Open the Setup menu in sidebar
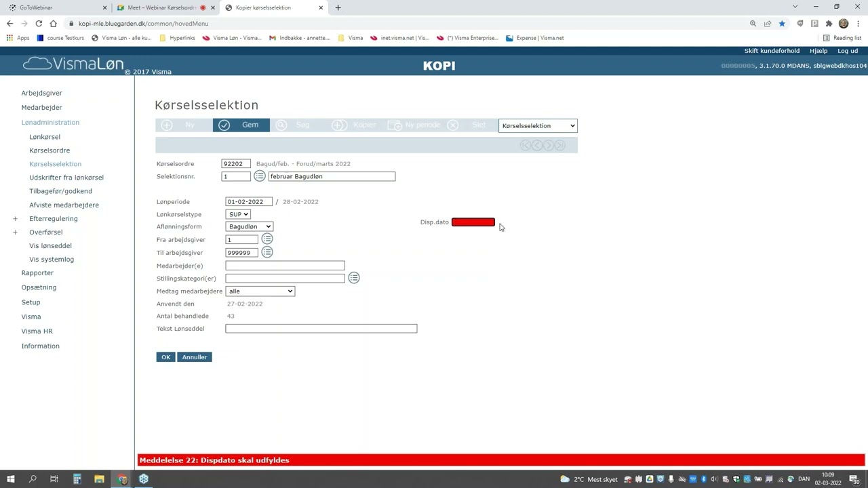Screen dimensions: 868x488 coord(31,302)
